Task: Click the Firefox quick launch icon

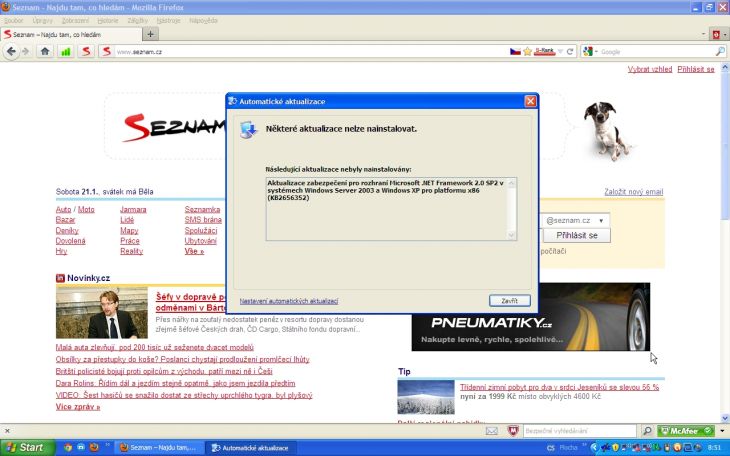Action: tap(94, 447)
